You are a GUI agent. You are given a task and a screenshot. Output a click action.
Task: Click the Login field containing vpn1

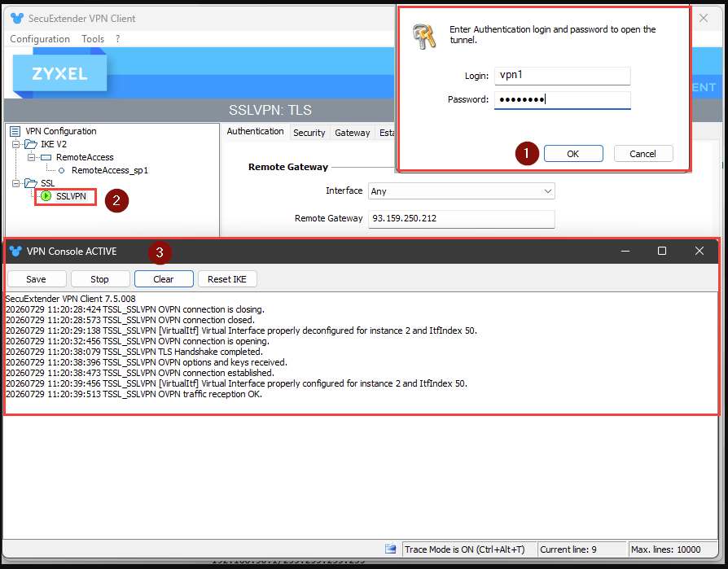[562, 76]
